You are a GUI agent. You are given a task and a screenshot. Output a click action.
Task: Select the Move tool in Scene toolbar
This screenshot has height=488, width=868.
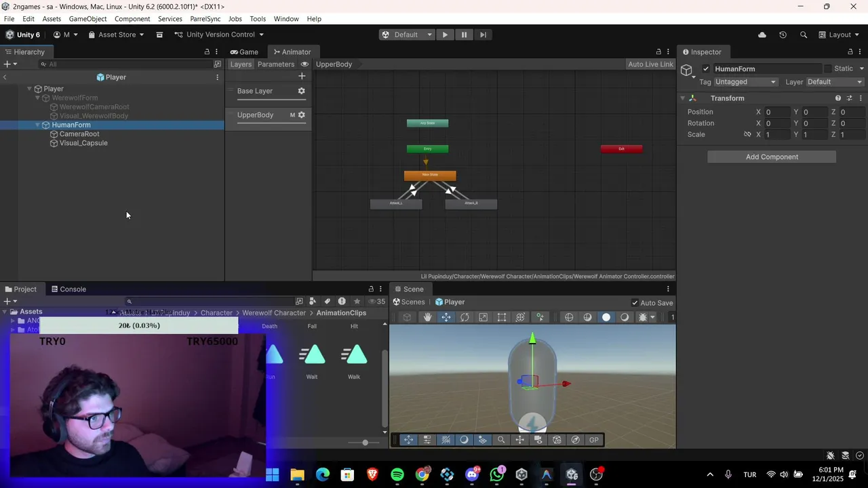[x=446, y=317]
